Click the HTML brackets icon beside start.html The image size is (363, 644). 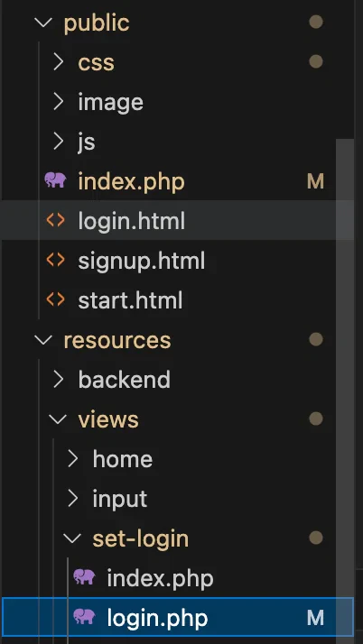pyautogui.click(x=55, y=299)
